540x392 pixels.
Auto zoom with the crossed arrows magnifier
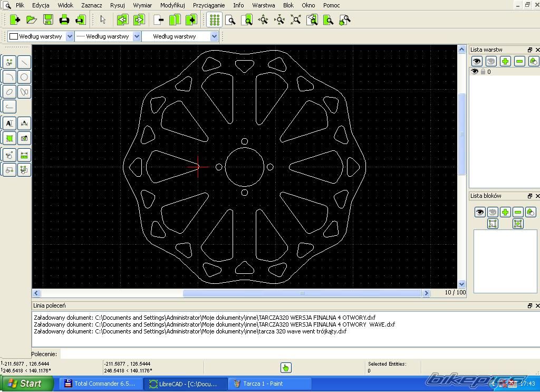point(296,20)
